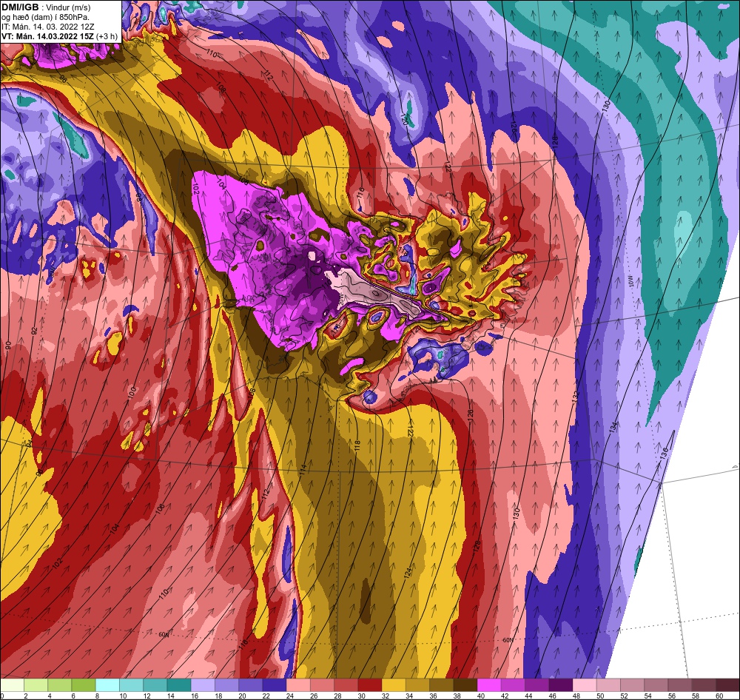Pick the dark violet 46–48 legend swatch
This screenshot has width=740, height=700.
[560, 685]
